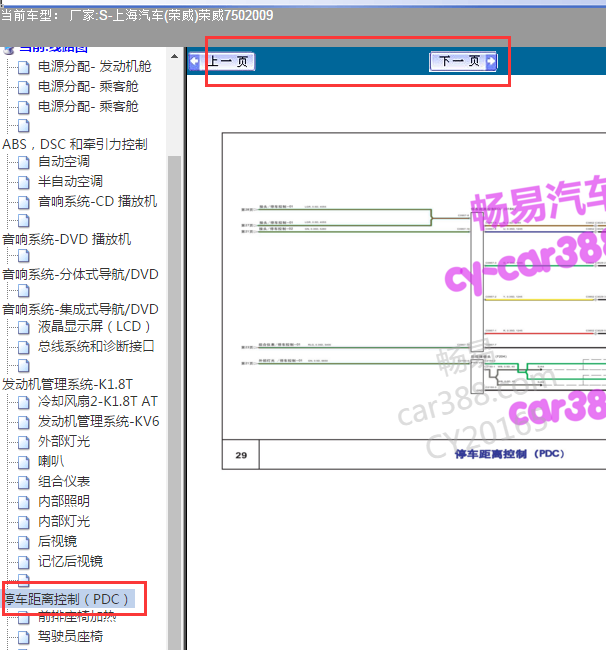Select first 电源分配- 乘客舱 entry
This screenshot has height=650, width=606.
(x=88, y=87)
